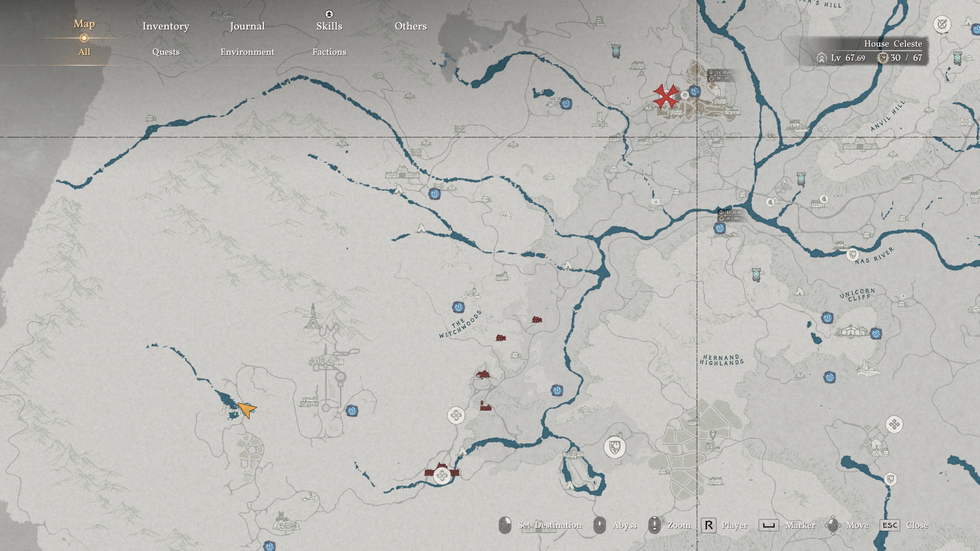The height and width of the screenshot is (551, 980).
Task: Click the fast travel point near The Witchwoods label
Action: coord(458,307)
